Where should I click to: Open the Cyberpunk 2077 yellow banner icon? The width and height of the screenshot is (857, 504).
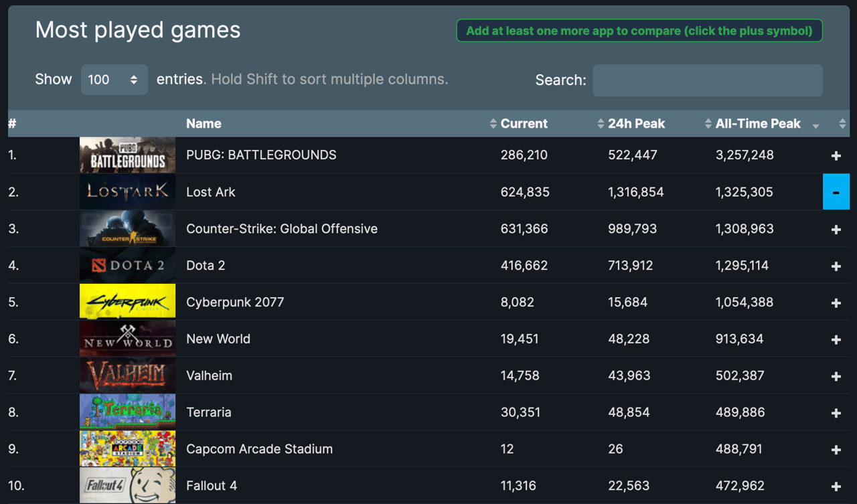(127, 301)
